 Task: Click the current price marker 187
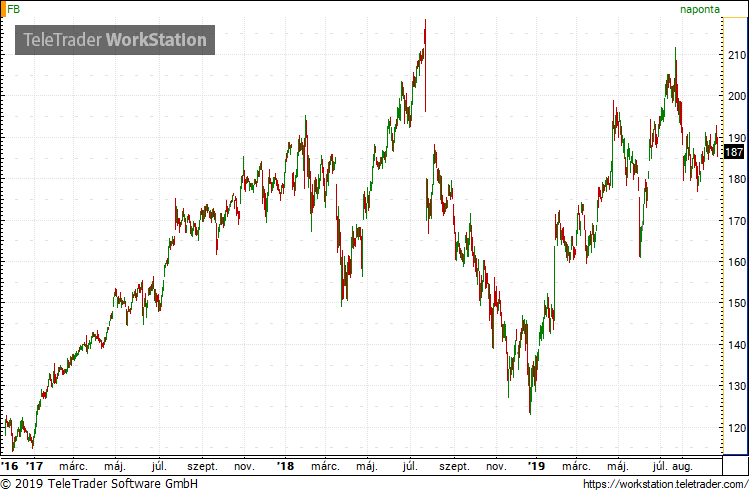(734, 152)
